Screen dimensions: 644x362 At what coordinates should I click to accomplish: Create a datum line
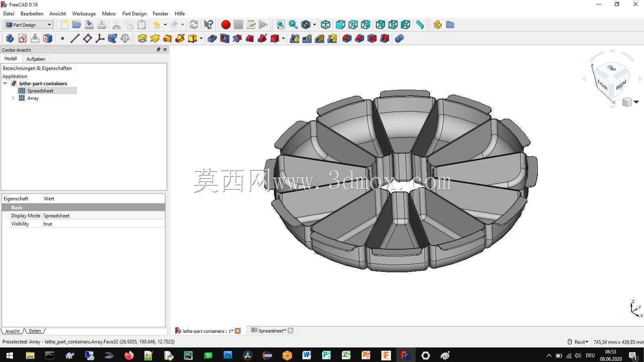(x=75, y=38)
